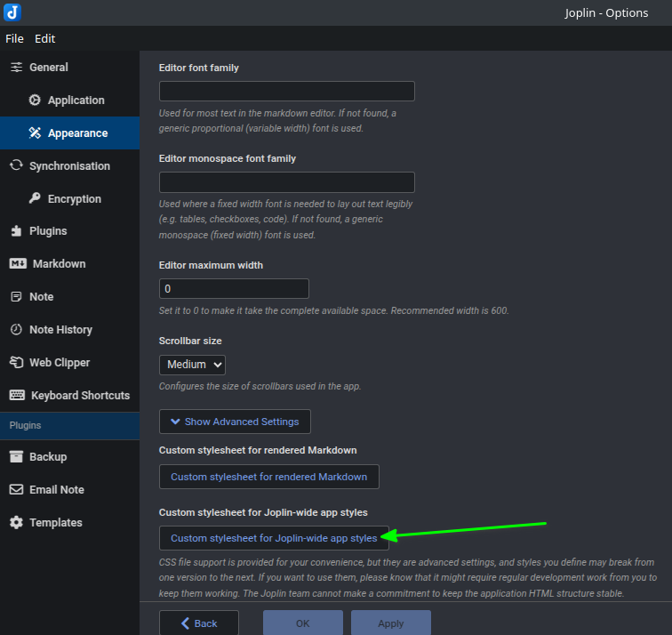The height and width of the screenshot is (635, 672).
Task: Open the Backup plugin settings
Action: point(69,456)
